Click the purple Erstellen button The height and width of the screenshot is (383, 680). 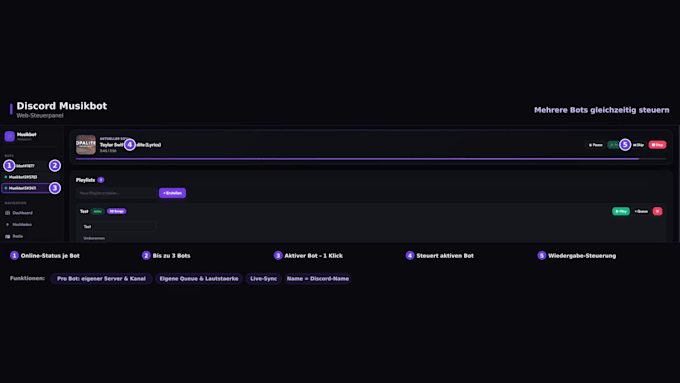(x=172, y=193)
